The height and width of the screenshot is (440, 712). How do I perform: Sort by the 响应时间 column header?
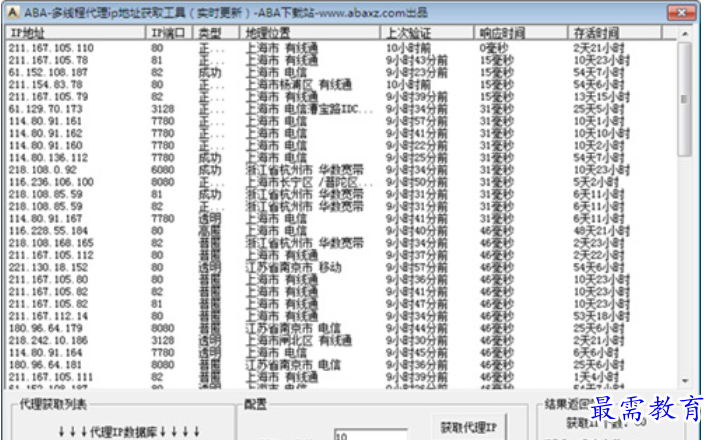pyautogui.click(x=521, y=33)
